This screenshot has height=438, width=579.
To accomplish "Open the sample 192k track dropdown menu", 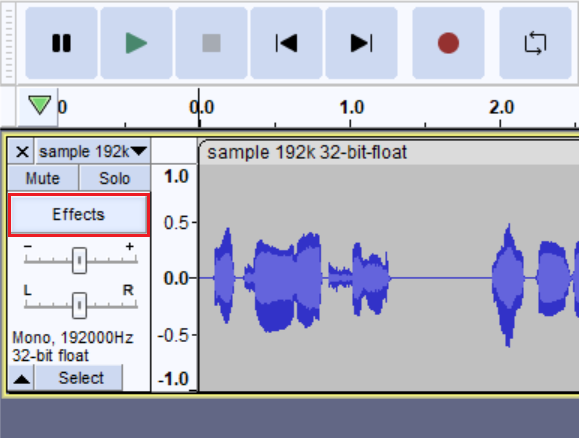I will click(93, 151).
